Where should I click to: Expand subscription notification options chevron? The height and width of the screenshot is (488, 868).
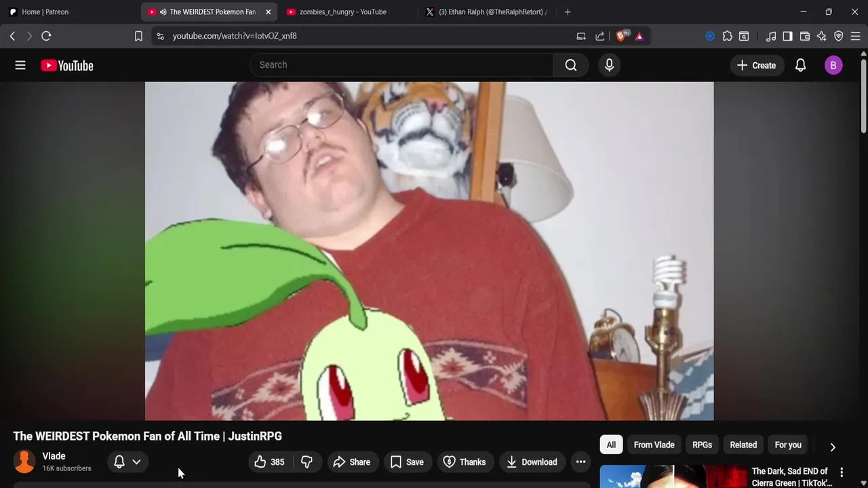[136, 462]
